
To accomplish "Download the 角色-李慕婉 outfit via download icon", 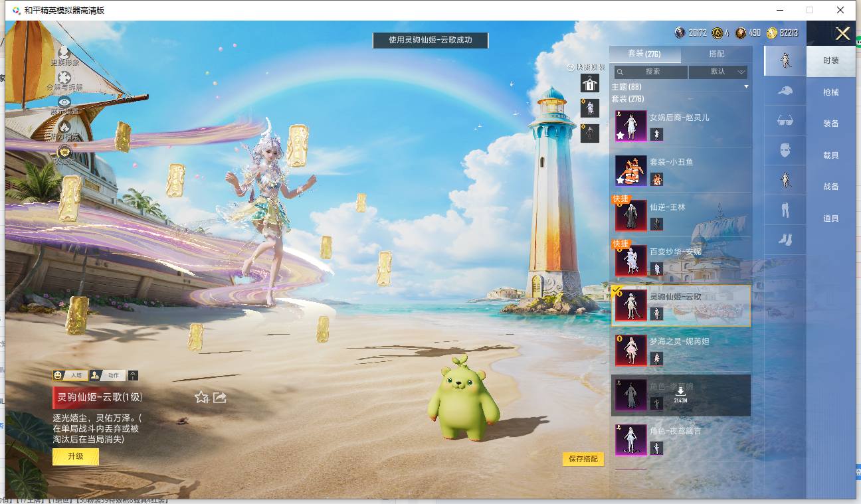I will click(x=680, y=392).
